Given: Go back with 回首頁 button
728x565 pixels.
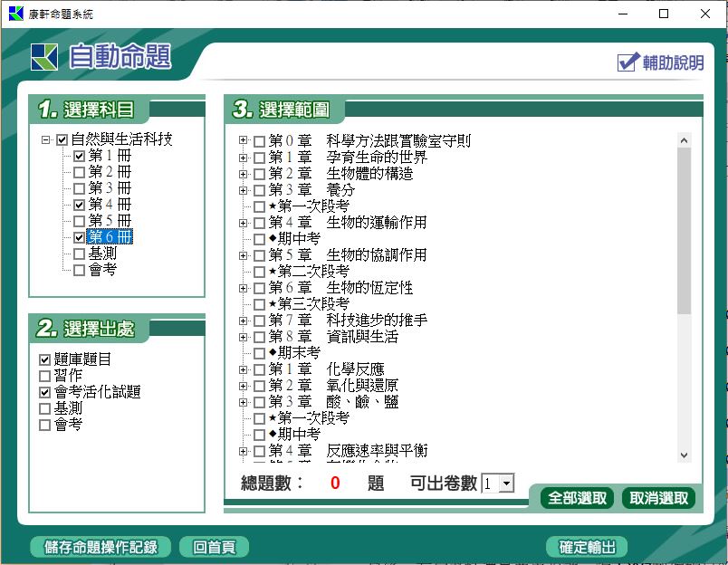Looking at the screenshot, I should (x=214, y=547).
